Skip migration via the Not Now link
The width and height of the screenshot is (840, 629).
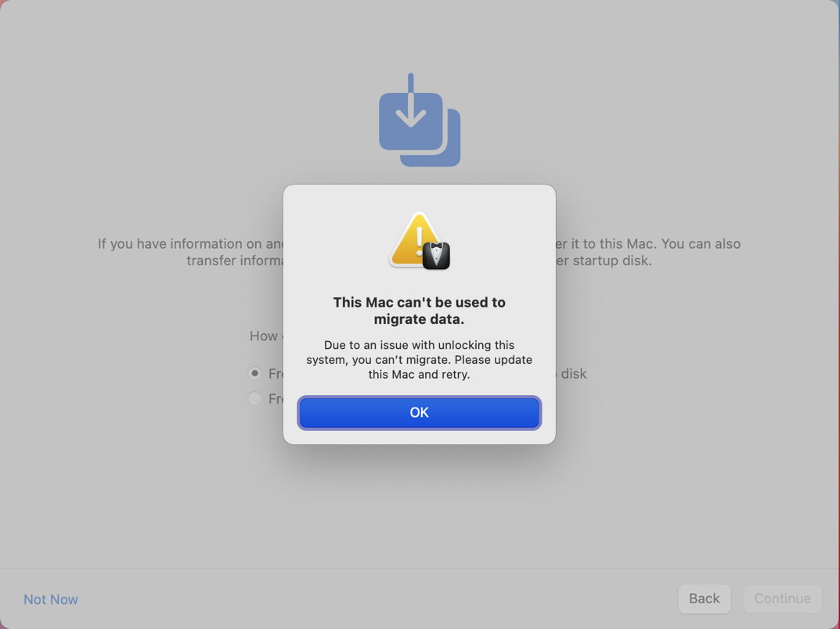(x=51, y=599)
